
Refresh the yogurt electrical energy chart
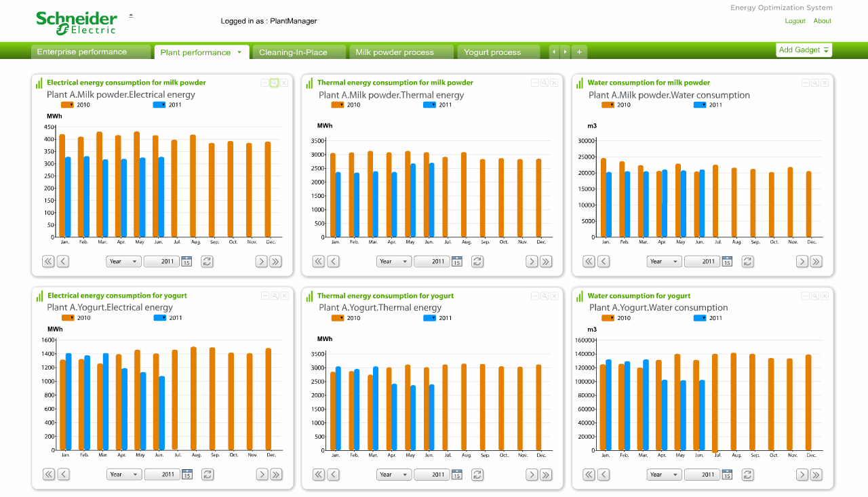pyautogui.click(x=208, y=474)
